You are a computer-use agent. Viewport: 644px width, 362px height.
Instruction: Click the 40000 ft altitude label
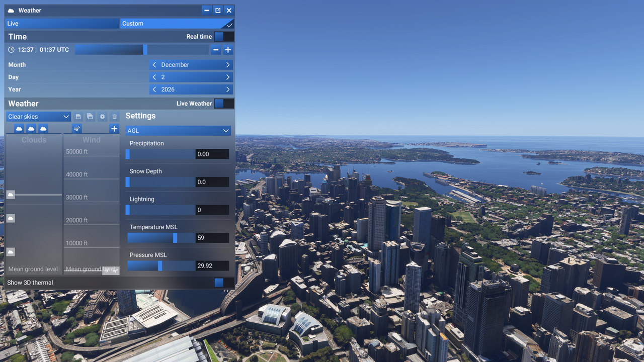tap(77, 174)
